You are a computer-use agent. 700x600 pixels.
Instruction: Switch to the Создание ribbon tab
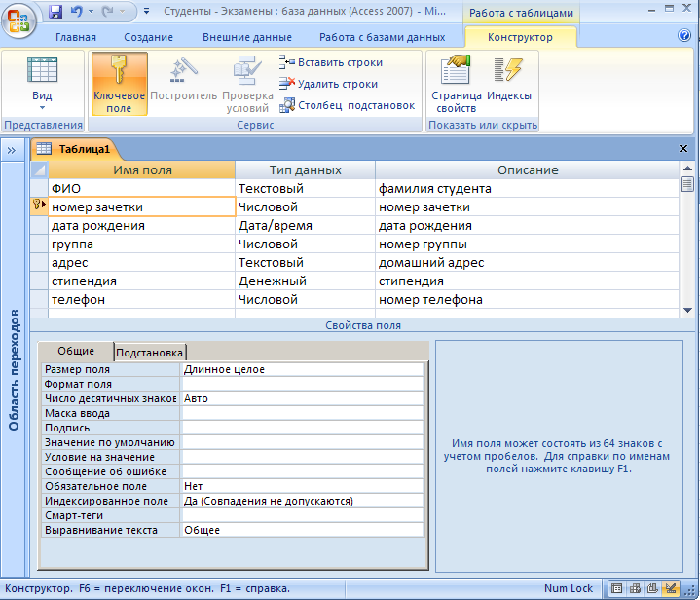[148, 37]
